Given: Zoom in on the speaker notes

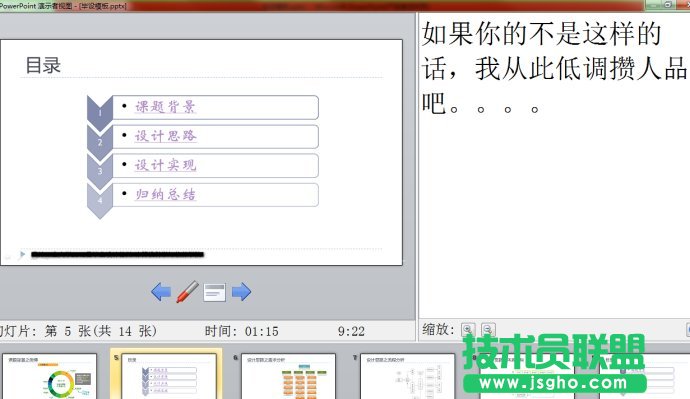Looking at the screenshot, I should [468, 329].
